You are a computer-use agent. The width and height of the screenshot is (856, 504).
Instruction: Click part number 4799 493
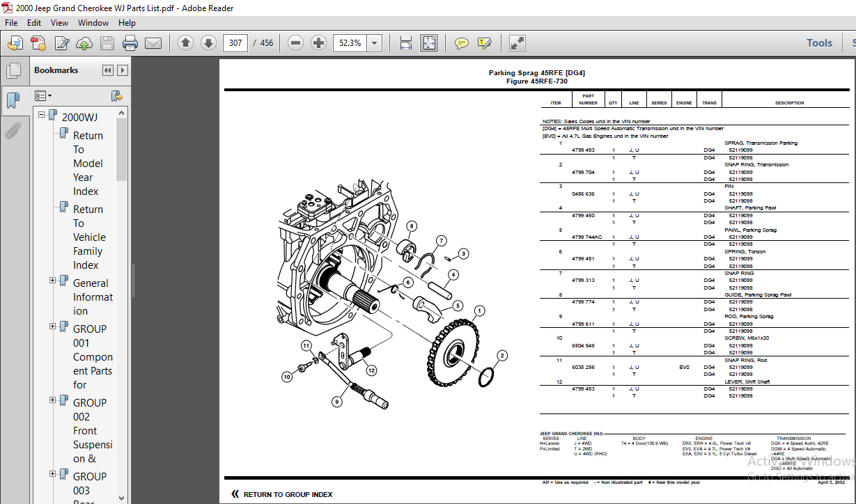tap(583, 150)
